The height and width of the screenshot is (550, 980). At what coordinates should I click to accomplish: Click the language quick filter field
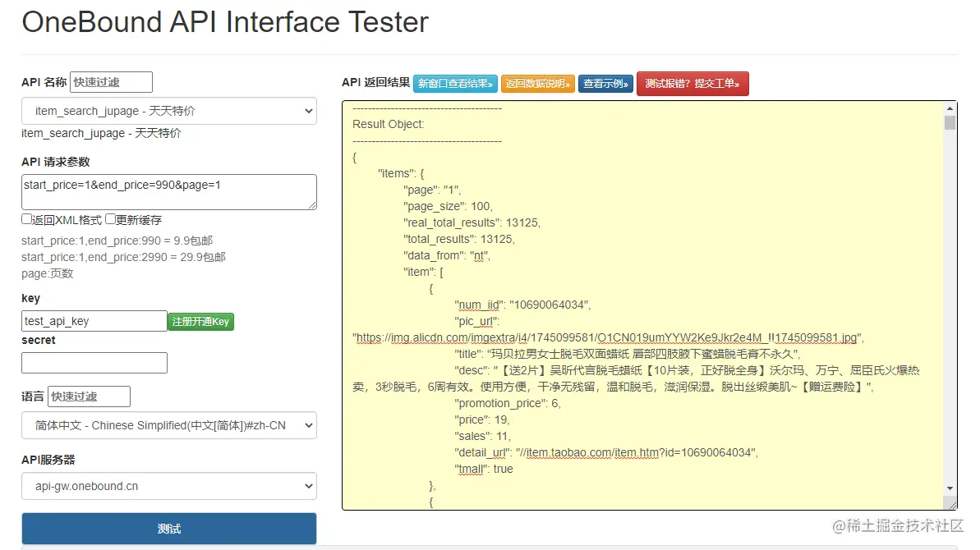(89, 396)
